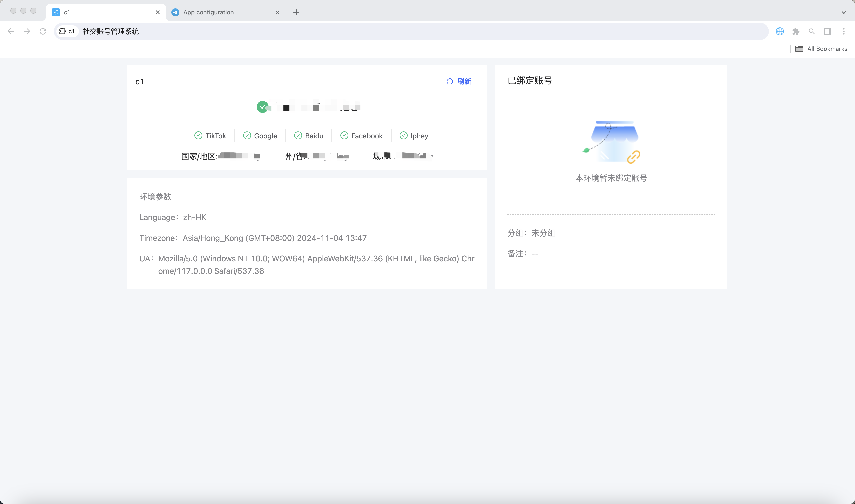
Task: Click the Google label
Action: (265, 136)
